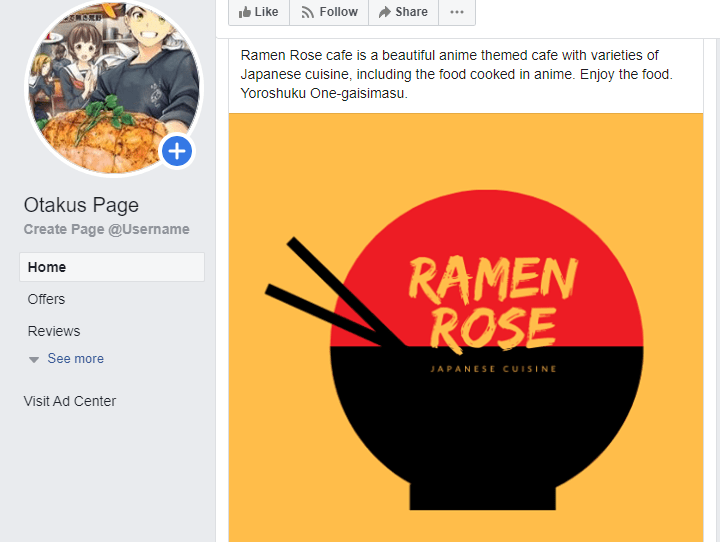The width and height of the screenshot is (720, 542).
Task: Open the three-dots more options menu
Action: click(457, 12)
